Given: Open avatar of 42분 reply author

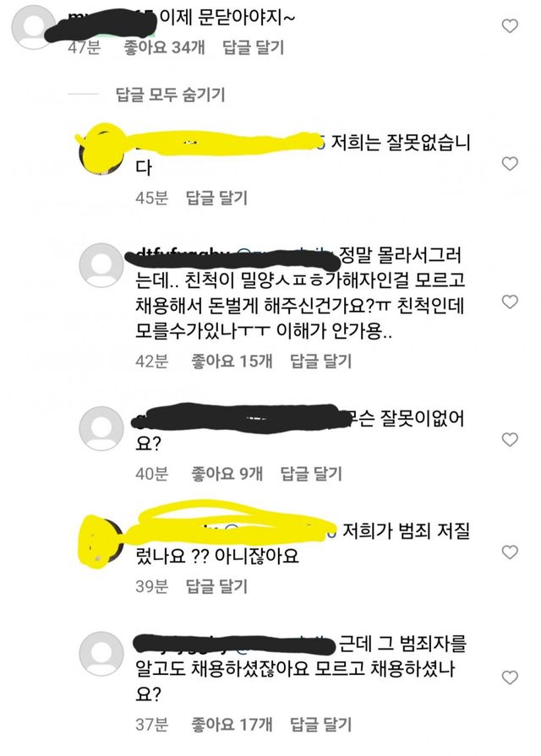Looking at the screenshot, I should tap(101, 265).
